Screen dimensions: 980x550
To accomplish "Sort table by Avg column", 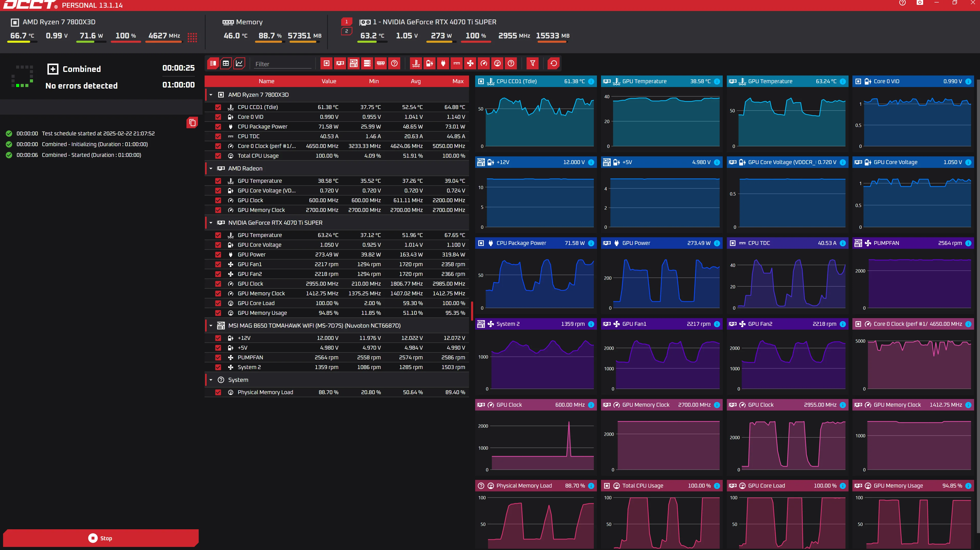I will pos(415,81).
